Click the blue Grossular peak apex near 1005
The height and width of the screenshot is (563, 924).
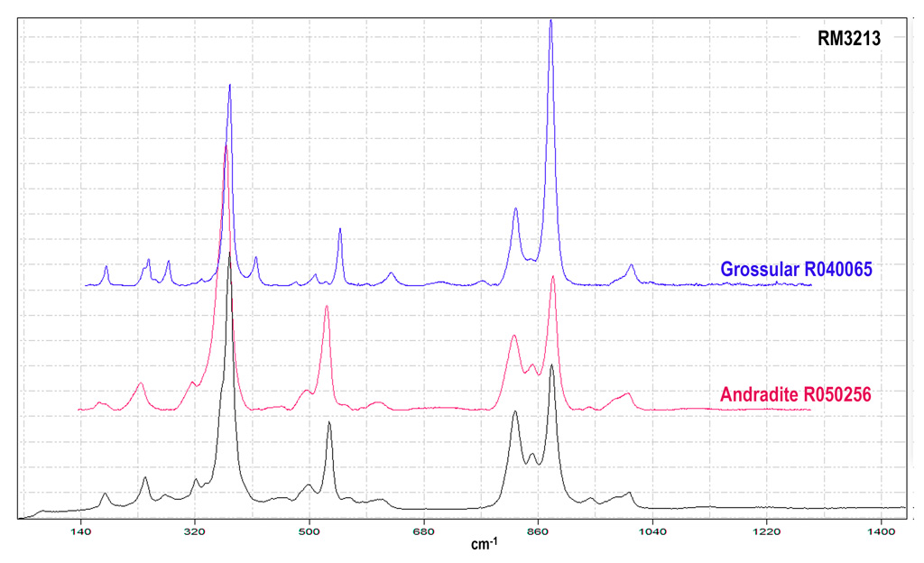tap(631, 265)
